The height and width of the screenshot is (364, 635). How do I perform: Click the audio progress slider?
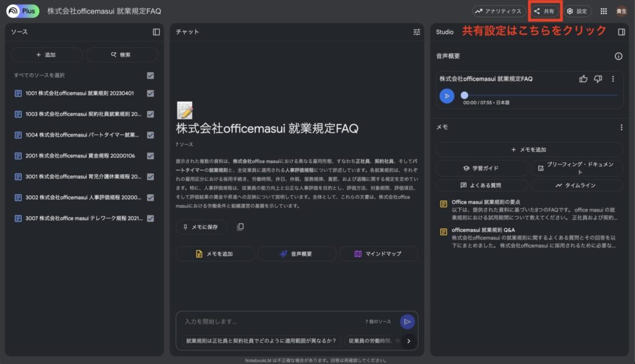pyautogui.click(x=540, y=95)
